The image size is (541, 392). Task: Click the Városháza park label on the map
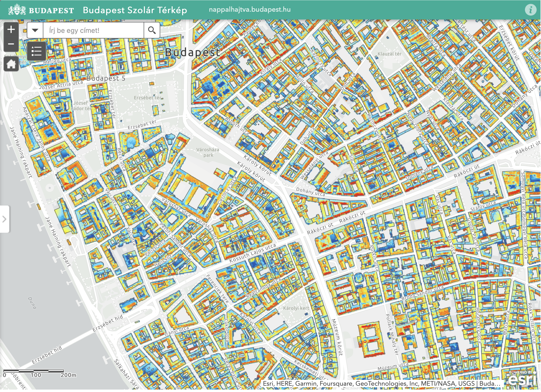[208, 152]
